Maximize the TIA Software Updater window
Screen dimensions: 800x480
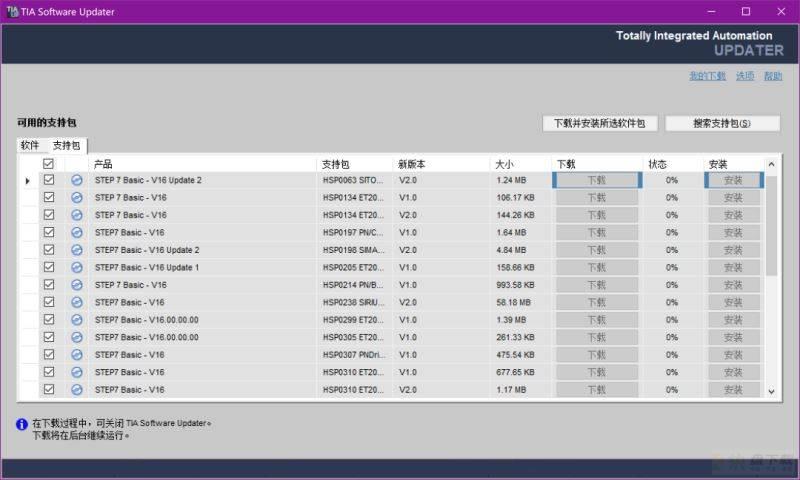pos(746,11)
